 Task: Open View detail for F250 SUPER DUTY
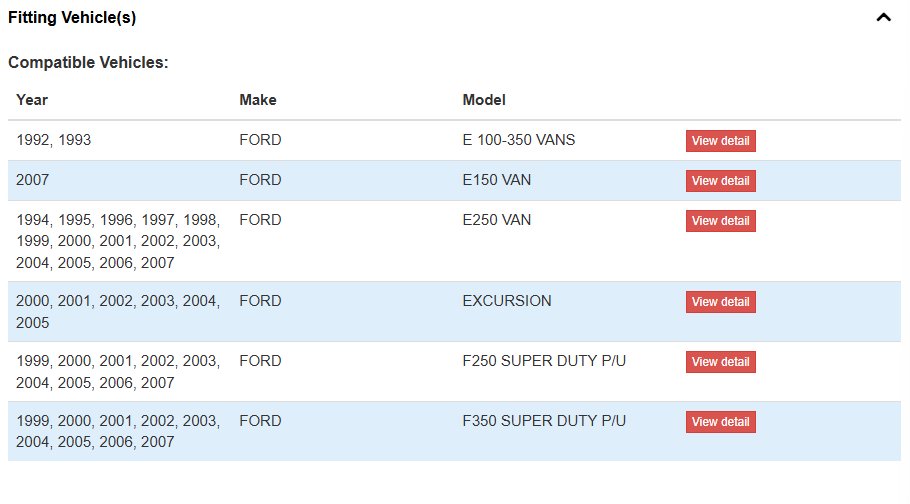click(720, 362)
